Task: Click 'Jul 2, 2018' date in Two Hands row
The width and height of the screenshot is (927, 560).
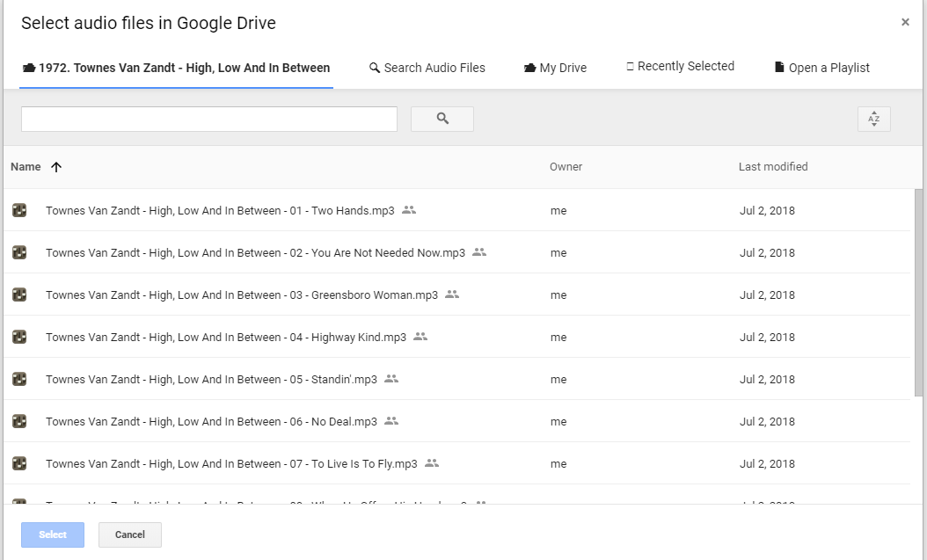Action: (x=768, y=211)
